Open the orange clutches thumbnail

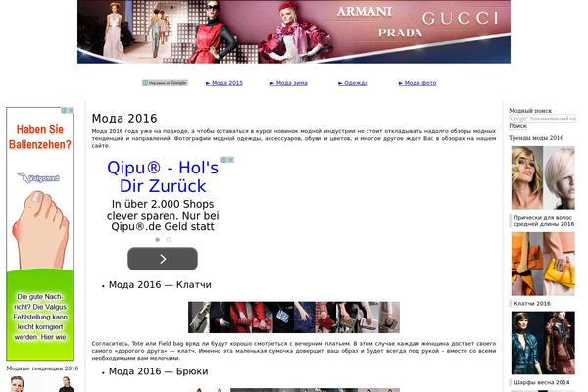pyautogui.click(x=543, y=264)
